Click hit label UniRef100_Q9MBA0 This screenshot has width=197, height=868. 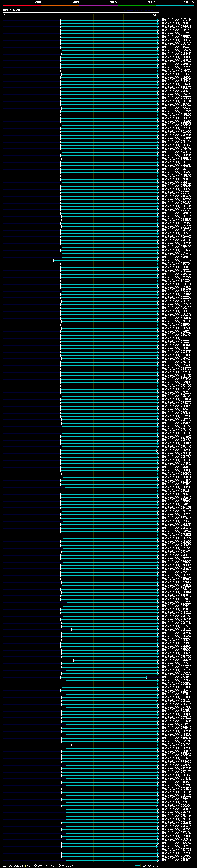[x=177, y=57]
